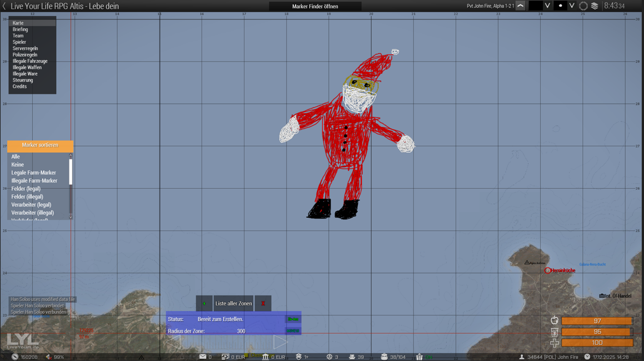The width and height of the screenshot is (644, 361).
Task: Click the back arrow beside the mission title
Action: [4, 6]
